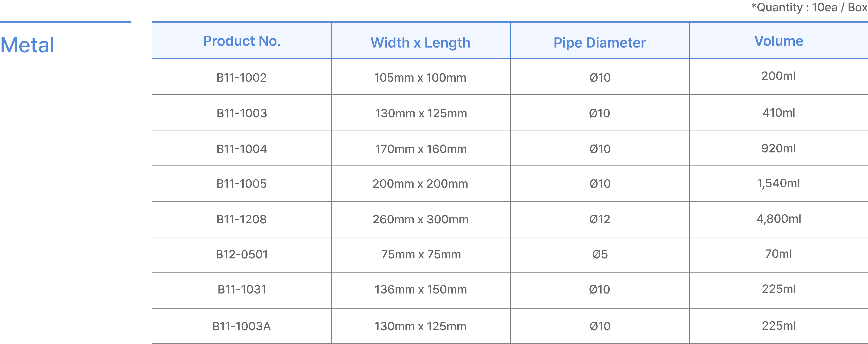Click the 4,800ml volume cell
The image size is (868, 344).
click(x=778, y=219)
